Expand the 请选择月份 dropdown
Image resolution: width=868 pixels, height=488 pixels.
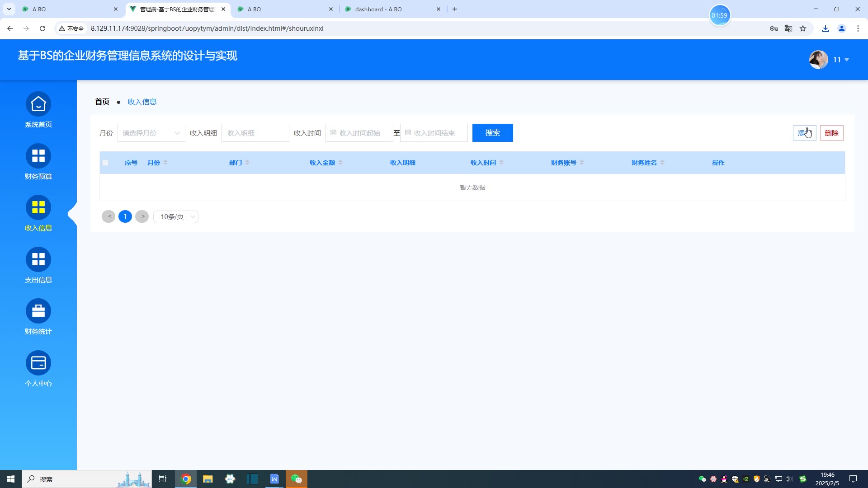[x=151, y=133]
